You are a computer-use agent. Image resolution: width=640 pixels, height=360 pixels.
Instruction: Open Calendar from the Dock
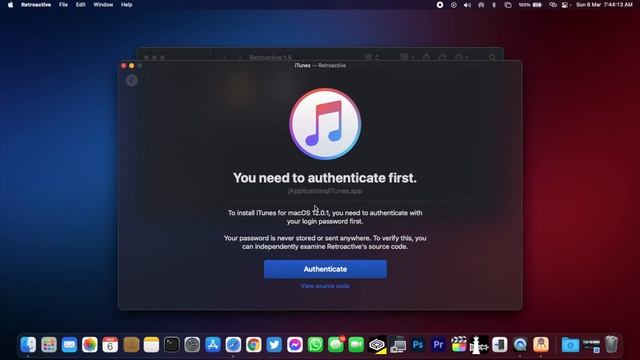click(110, 345)
